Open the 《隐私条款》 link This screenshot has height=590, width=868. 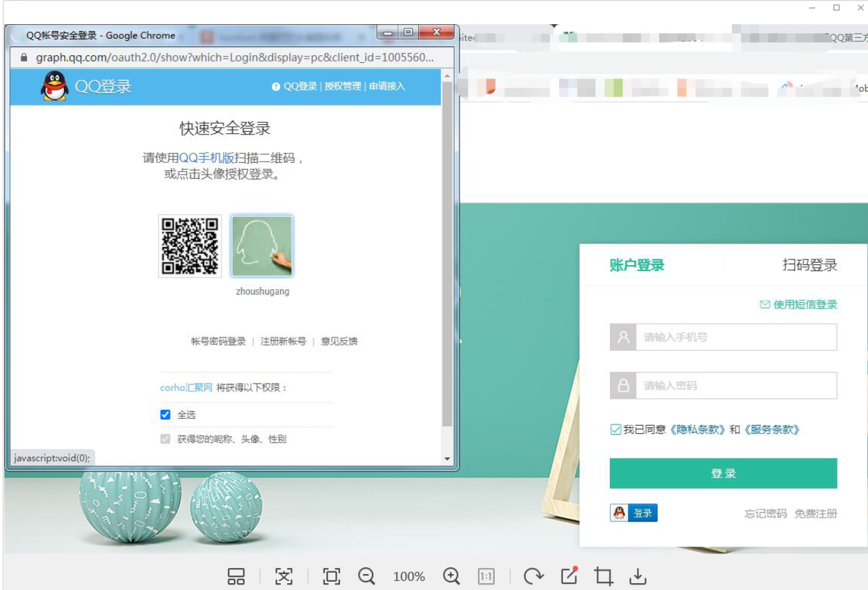(x=698, y=429)
